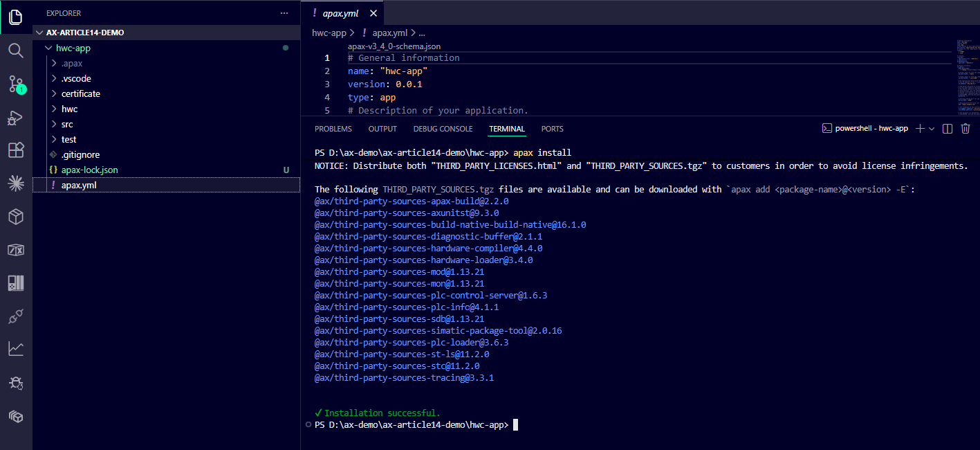
Task: Close the apax.yml editor tab
Action: tap(373, 13)
